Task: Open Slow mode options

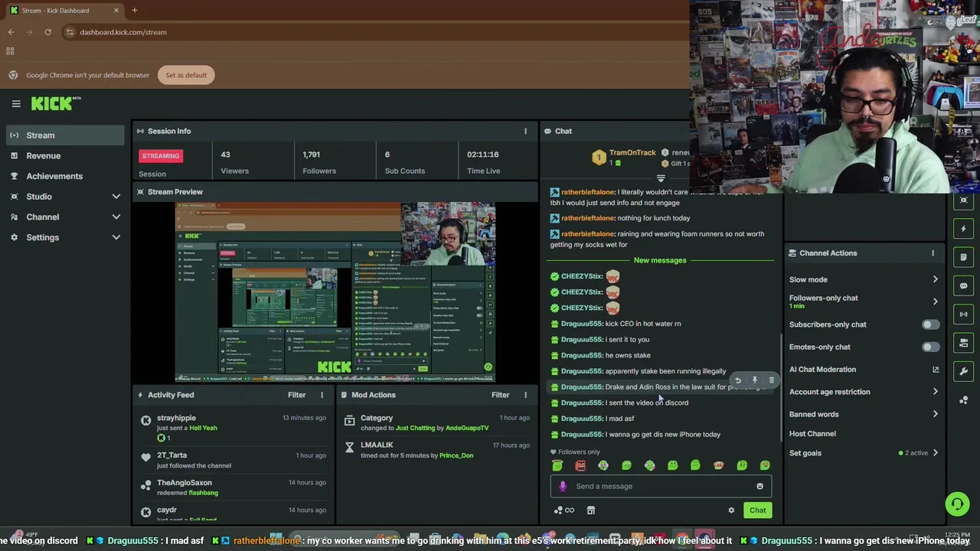Action: (x=864, y=280)
